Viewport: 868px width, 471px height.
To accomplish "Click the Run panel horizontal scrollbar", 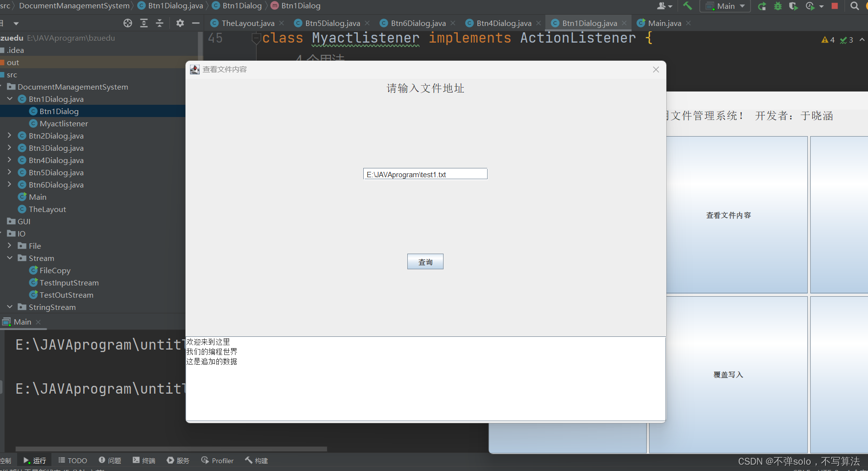I will (x=170, y=448).
